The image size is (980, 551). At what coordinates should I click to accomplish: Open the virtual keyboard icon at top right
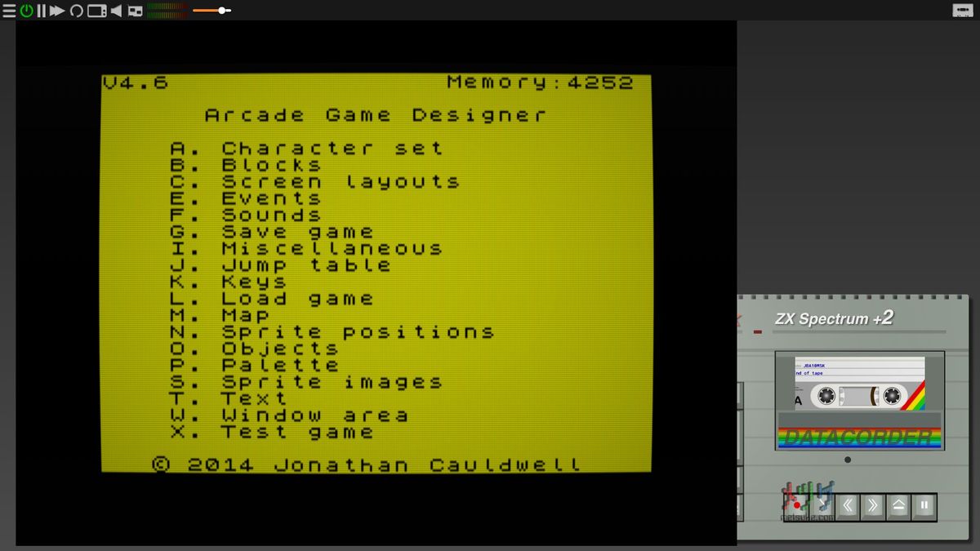(962, 10)
